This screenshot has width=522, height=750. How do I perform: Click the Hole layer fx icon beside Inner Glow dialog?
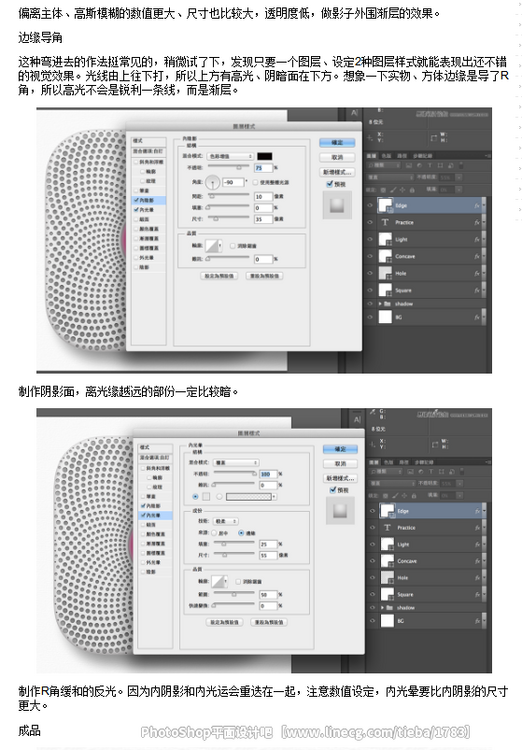[478, 578]
